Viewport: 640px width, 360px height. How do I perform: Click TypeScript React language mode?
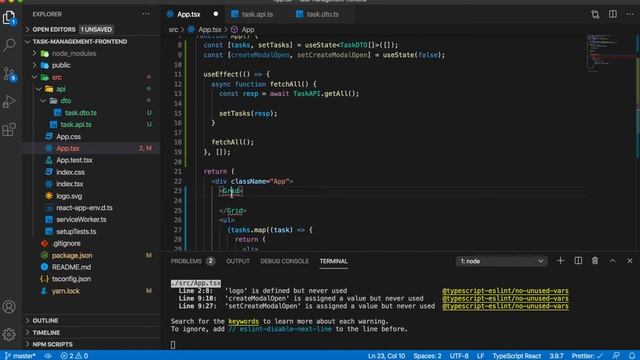[x=516, y=356]
